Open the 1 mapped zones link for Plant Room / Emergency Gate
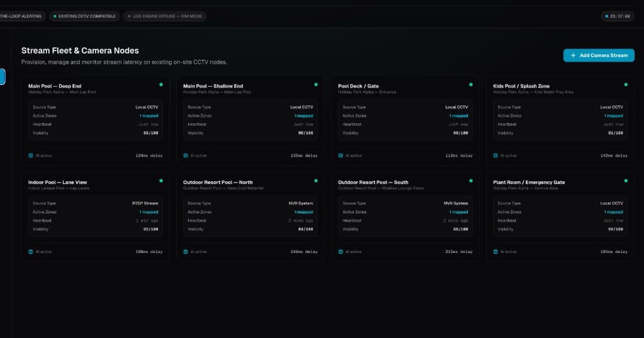This screenshot has width=644, height=338. pos(614,212)
